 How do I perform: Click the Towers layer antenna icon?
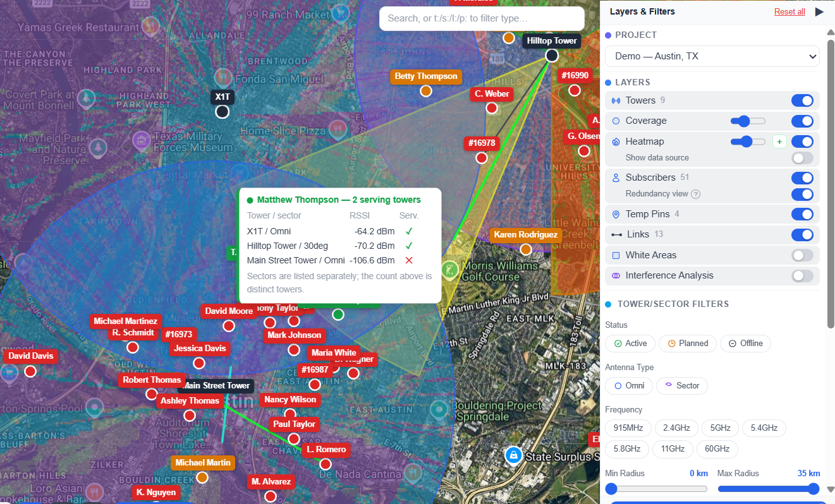point(616,100)
